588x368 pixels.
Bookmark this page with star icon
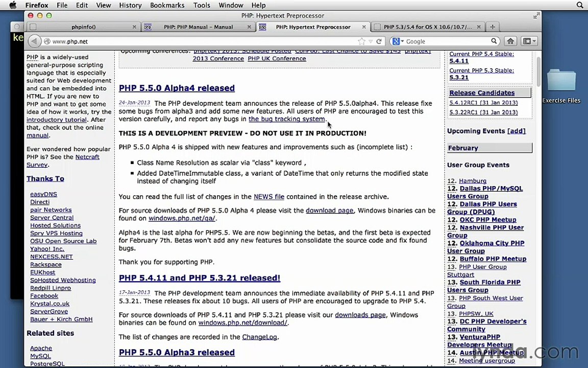361,41
